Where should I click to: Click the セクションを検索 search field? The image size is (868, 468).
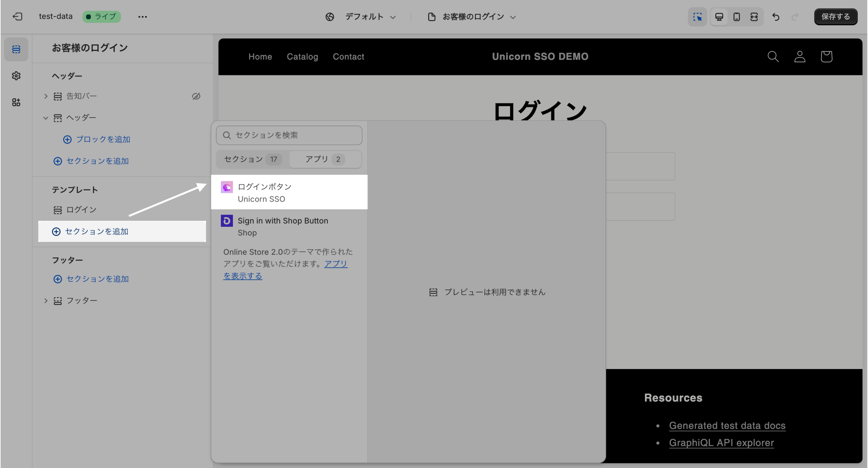(x=289, y=135)
